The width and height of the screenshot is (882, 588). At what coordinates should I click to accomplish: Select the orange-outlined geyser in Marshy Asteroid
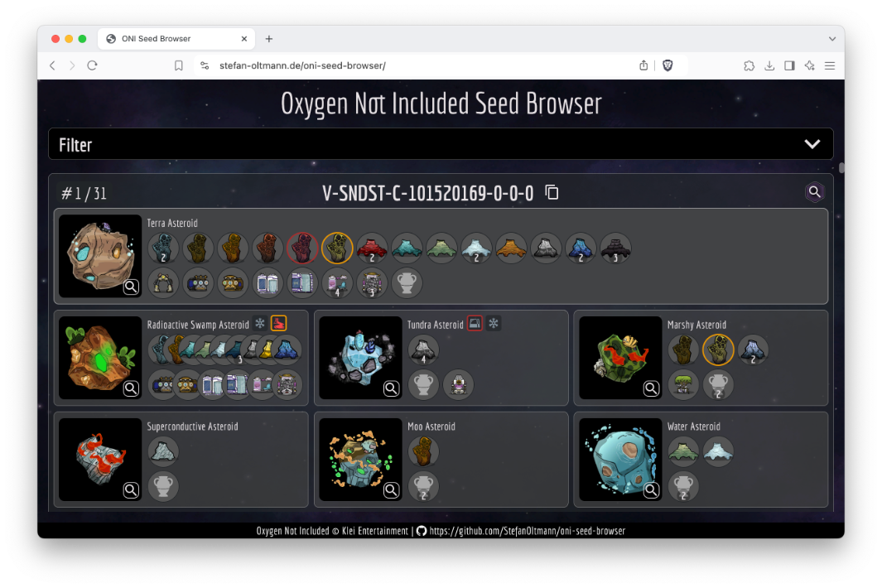click(x=718, y=349)
